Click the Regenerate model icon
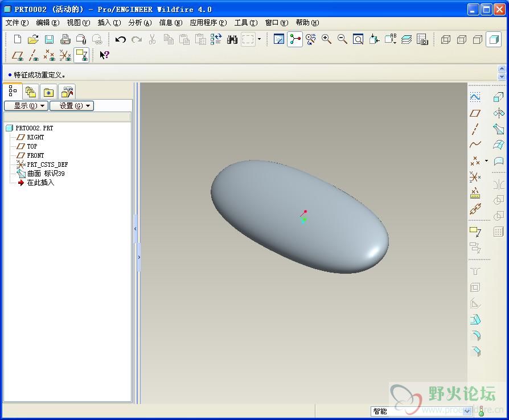This screenshot has height=420, width=509. 216,39
